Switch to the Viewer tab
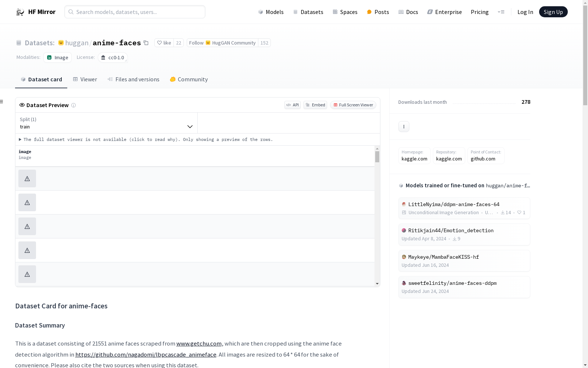588x368 pixels. click(x=85, y=79)
